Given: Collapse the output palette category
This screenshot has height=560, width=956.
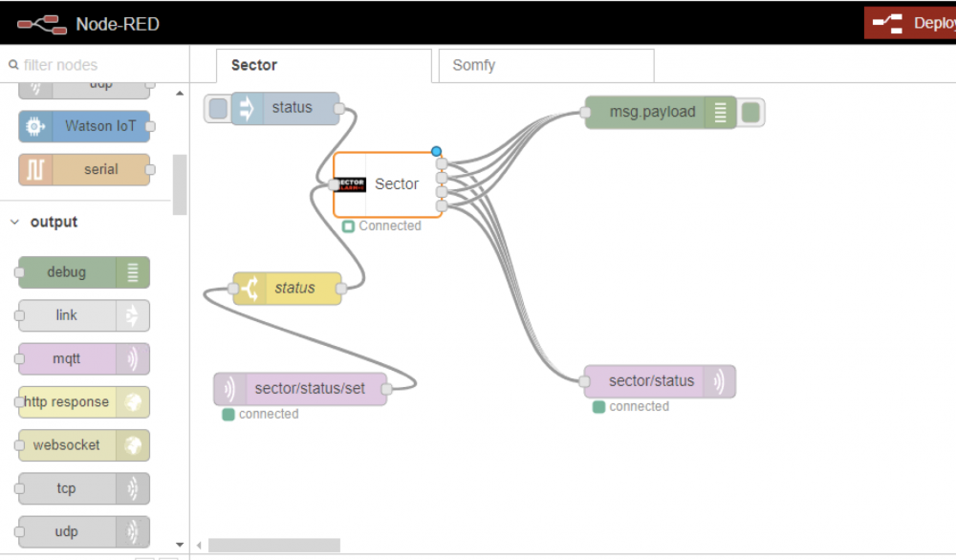Looking at the screenshot, I should click(x=15, y=222).
